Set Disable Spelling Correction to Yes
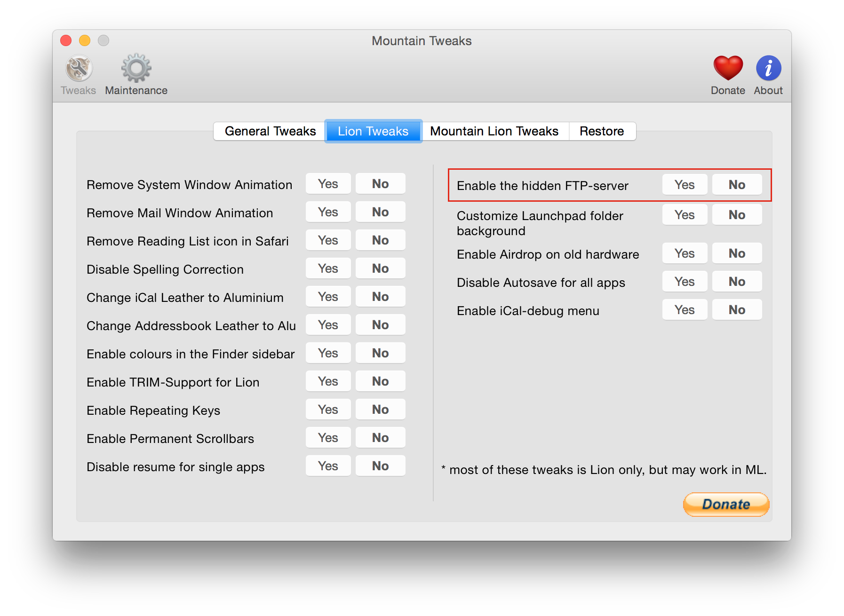This screenshot has height=616, width=844. point(328,269)
